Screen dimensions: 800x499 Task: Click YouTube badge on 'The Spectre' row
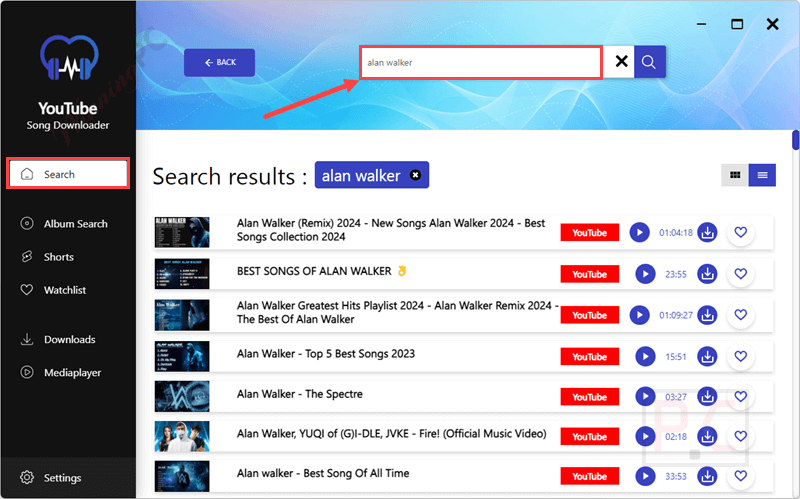pyautogui.click(x=589, y=396)
